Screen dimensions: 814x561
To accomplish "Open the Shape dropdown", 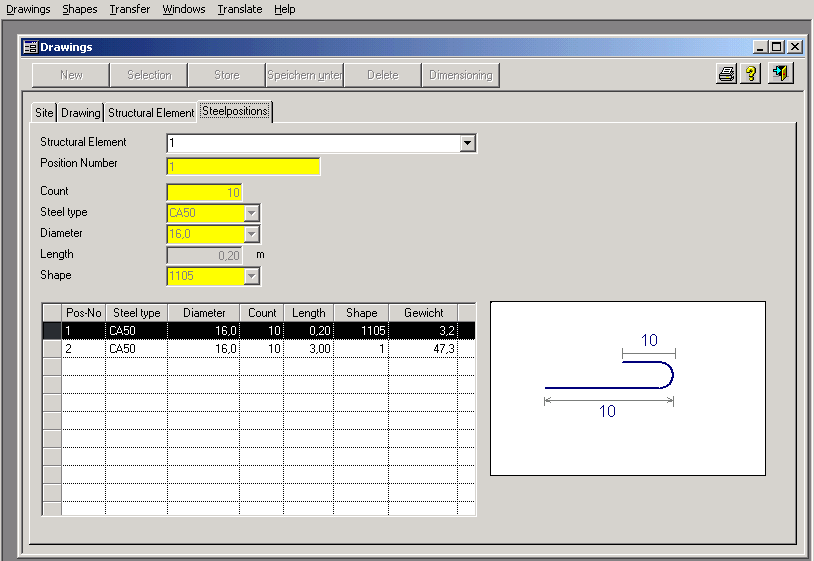I will (252, 276).
